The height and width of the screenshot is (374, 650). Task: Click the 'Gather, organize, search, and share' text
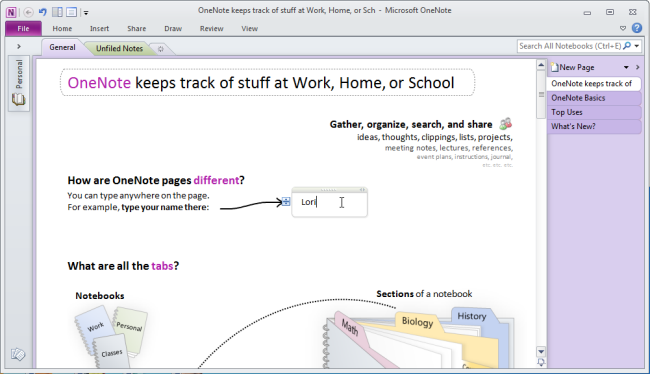coord(411,124)
